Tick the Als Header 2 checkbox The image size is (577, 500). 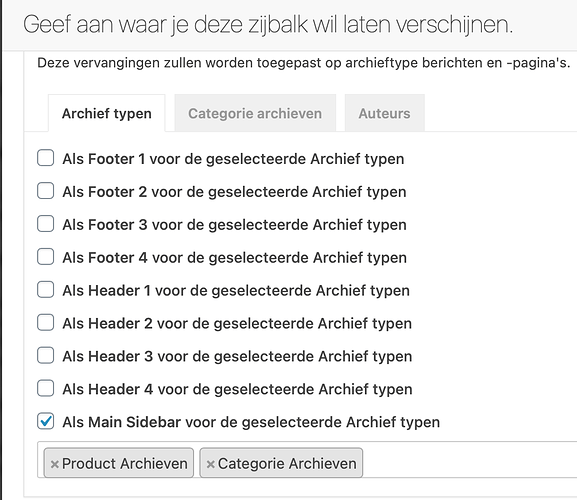click(46, 323)
